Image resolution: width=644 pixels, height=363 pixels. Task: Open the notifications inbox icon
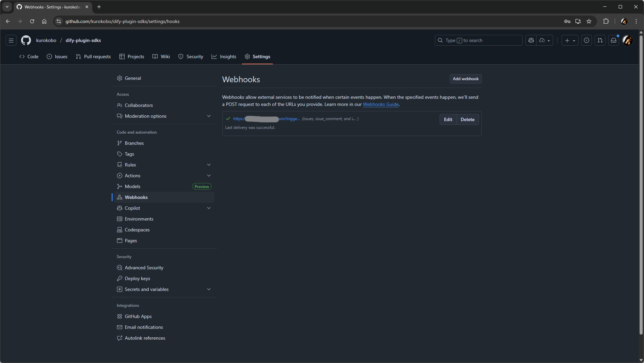(613, 40)
